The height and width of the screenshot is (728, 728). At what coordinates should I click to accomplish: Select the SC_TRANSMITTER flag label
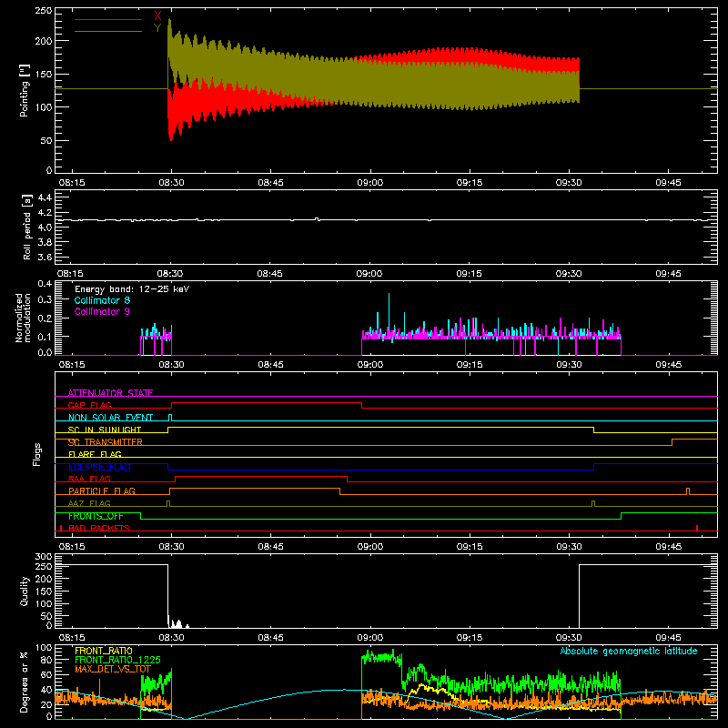coord(106,442)
